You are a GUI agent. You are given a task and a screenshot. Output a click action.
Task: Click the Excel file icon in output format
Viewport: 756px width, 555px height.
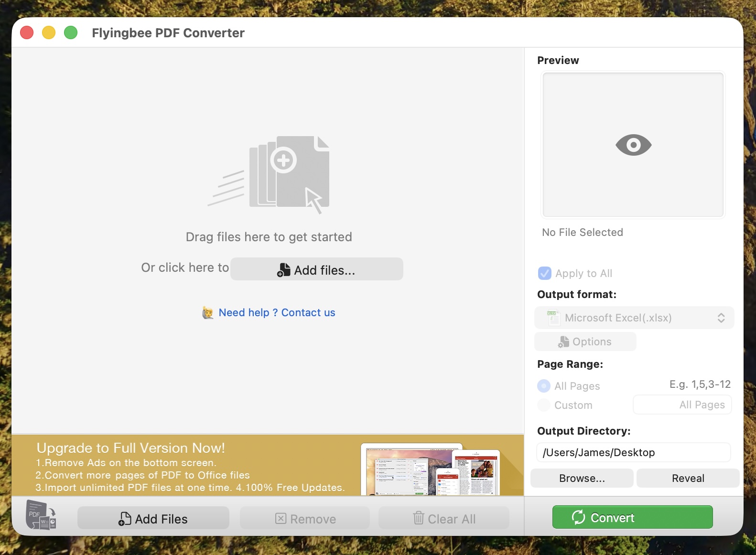[553, 318]
